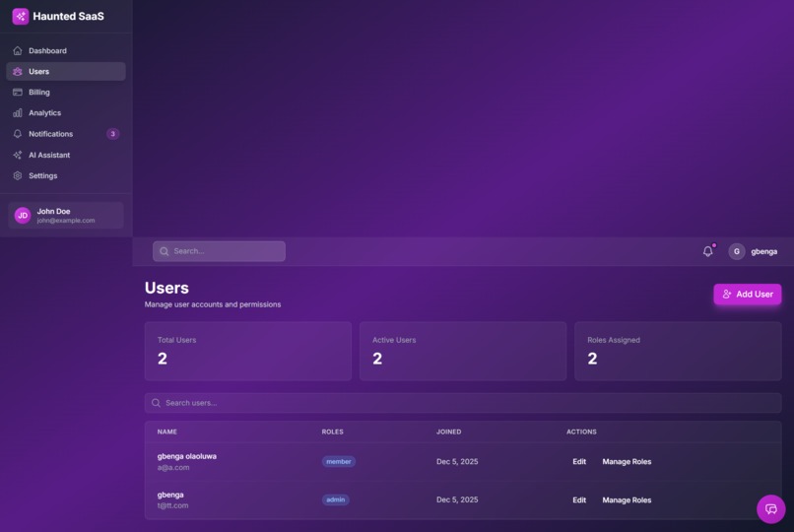The image size is (794, 532).
Task: Click the ROLES column header
Action: 333,432
